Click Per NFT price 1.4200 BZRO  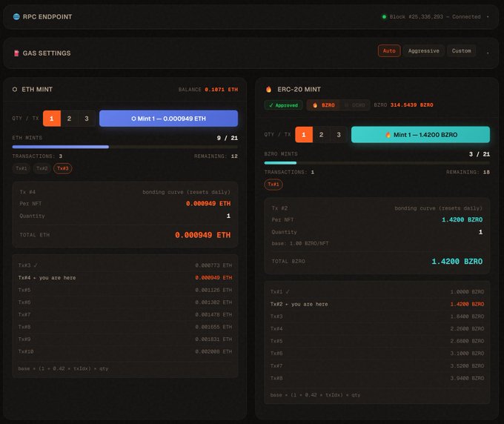click(x=462, y=219)
